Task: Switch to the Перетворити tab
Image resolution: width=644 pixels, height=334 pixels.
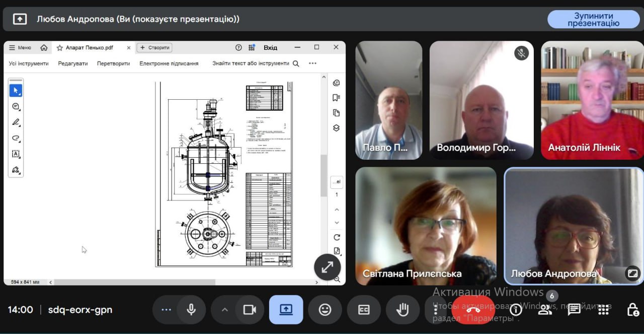Action: click(x=113, y=63)
